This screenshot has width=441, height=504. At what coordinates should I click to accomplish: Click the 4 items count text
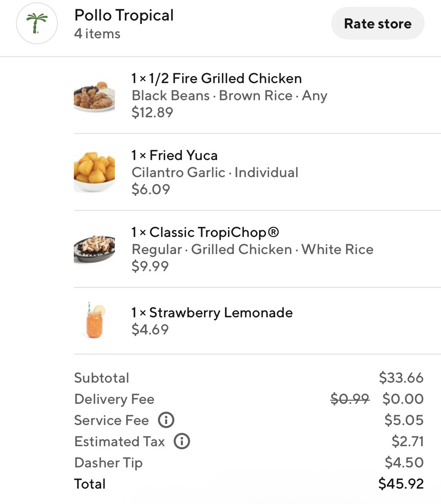pos(97,34)
